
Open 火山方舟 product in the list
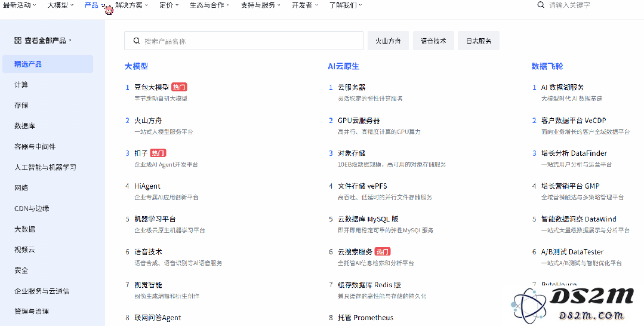[148, 121]
